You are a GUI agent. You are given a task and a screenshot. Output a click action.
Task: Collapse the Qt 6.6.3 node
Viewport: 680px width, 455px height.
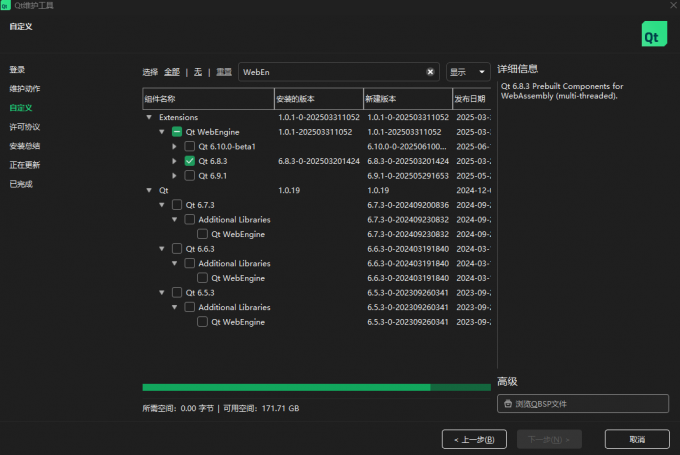click(x=162, y=249)
